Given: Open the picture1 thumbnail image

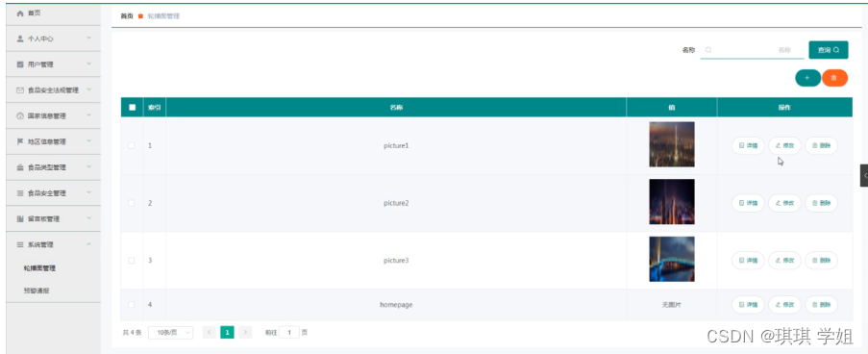Looking at the screenshot, I should [x=672, y=144].
